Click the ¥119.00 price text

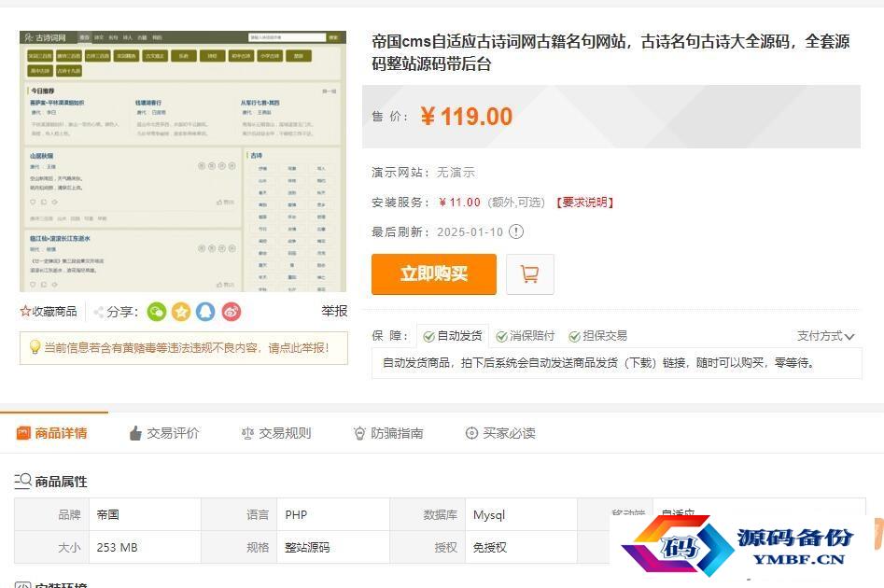pos(466,117)
